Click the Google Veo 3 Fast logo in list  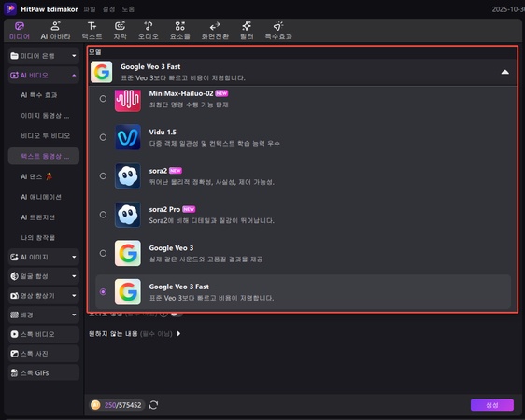tap(128, 291)
